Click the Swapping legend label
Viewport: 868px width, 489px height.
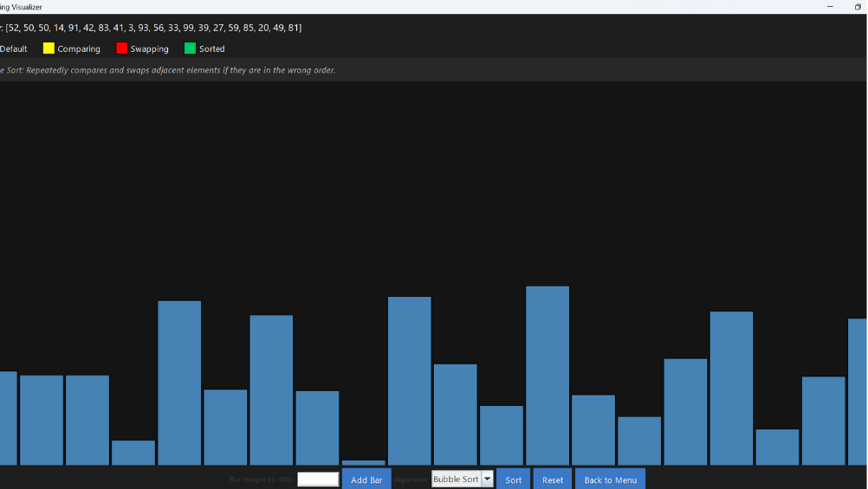pyautogui.click(x=150, y=48)
